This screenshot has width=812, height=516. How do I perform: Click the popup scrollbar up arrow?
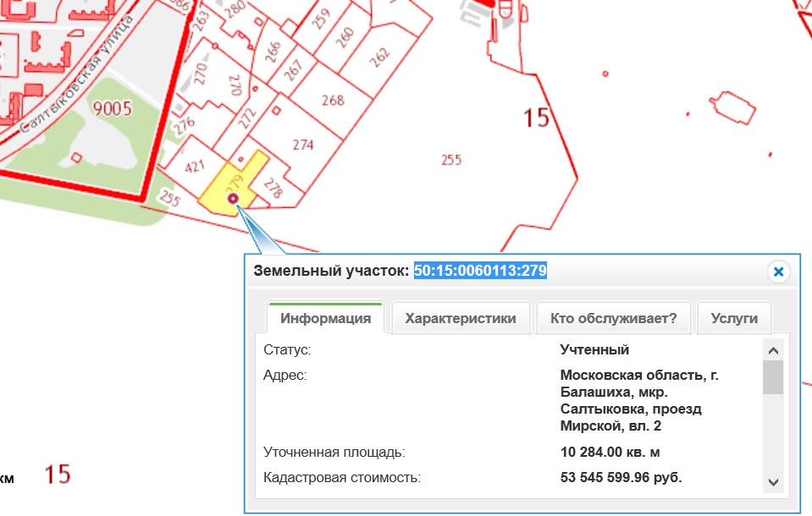[x=772, y=349]
